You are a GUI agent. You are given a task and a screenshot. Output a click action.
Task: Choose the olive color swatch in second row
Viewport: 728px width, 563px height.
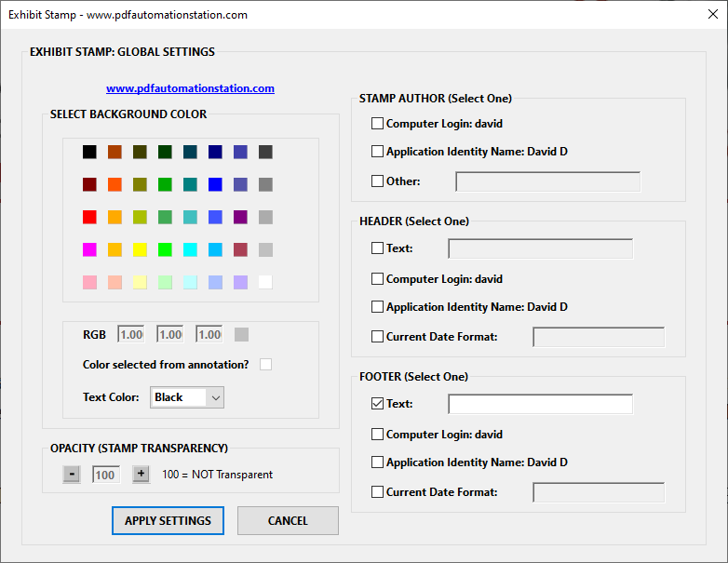140,184
